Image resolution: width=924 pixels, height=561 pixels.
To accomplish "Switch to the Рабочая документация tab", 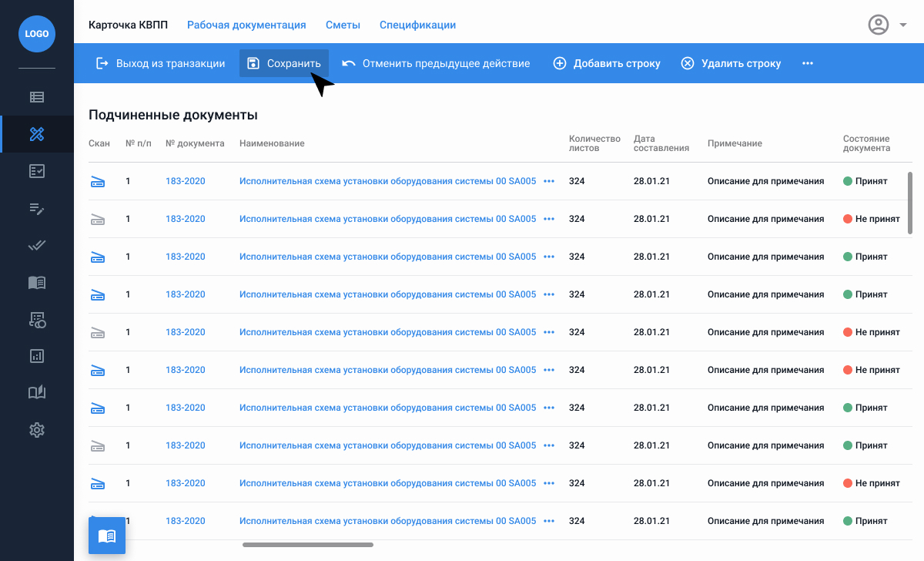I will 246,25.
